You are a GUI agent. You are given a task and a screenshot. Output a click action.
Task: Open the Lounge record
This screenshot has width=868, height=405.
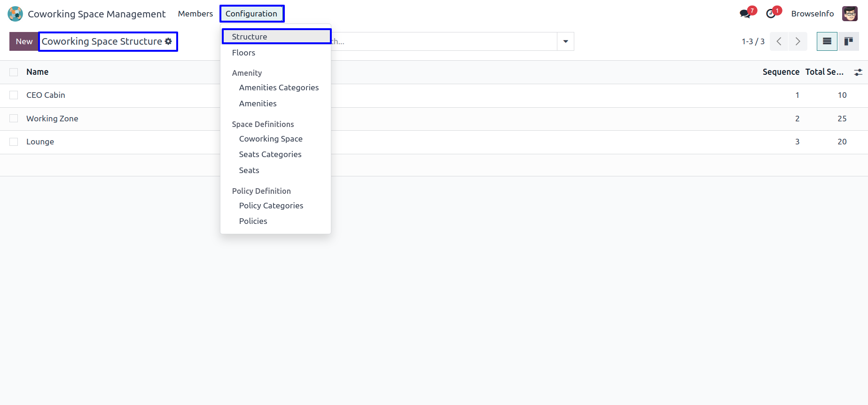coord(40,142)
